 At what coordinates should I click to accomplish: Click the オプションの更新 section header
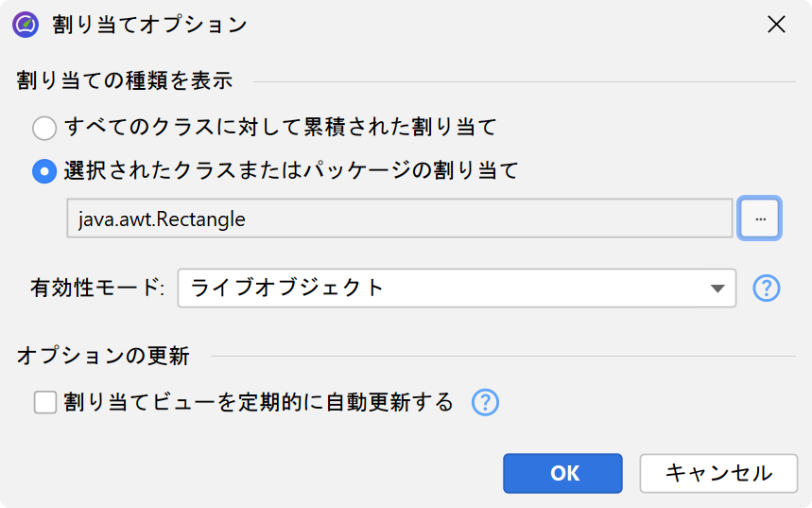click(x=103, y=357)
